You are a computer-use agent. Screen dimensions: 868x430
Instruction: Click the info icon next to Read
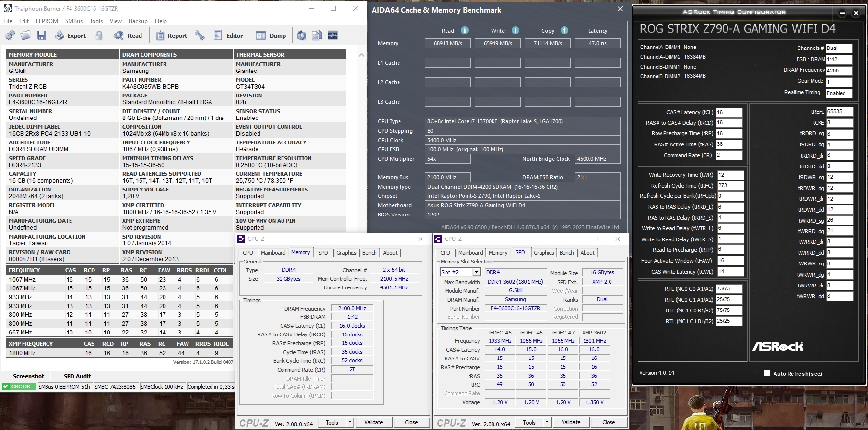pyautogui.click(x=465, y=30)
